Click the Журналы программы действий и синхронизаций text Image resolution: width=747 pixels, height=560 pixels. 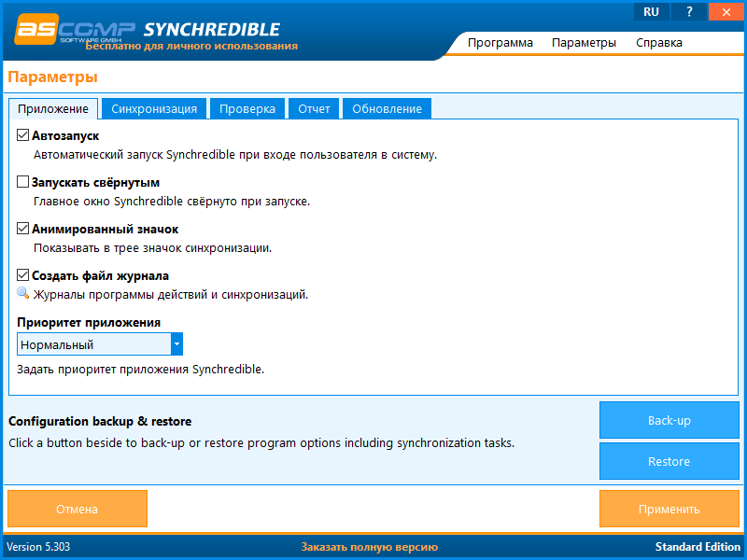coord(171,295)
